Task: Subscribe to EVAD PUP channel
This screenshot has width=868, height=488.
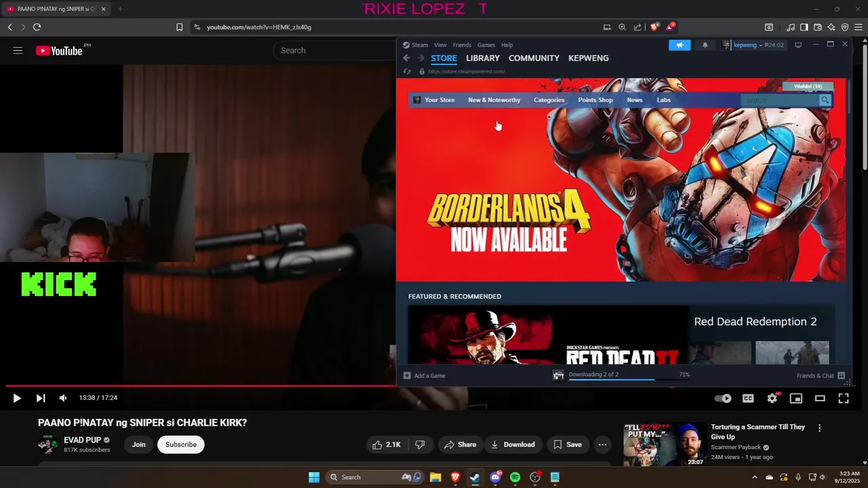Action: coord(181,445)
